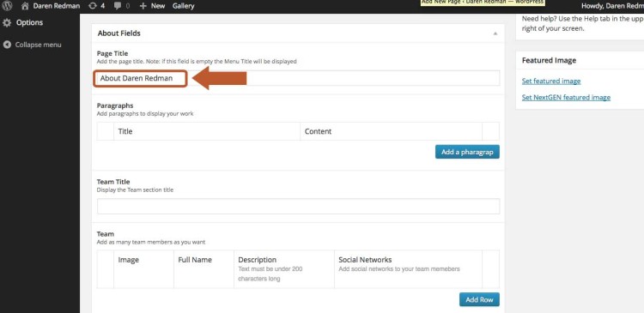Click the updates icon showing 4

coord(93,6)
